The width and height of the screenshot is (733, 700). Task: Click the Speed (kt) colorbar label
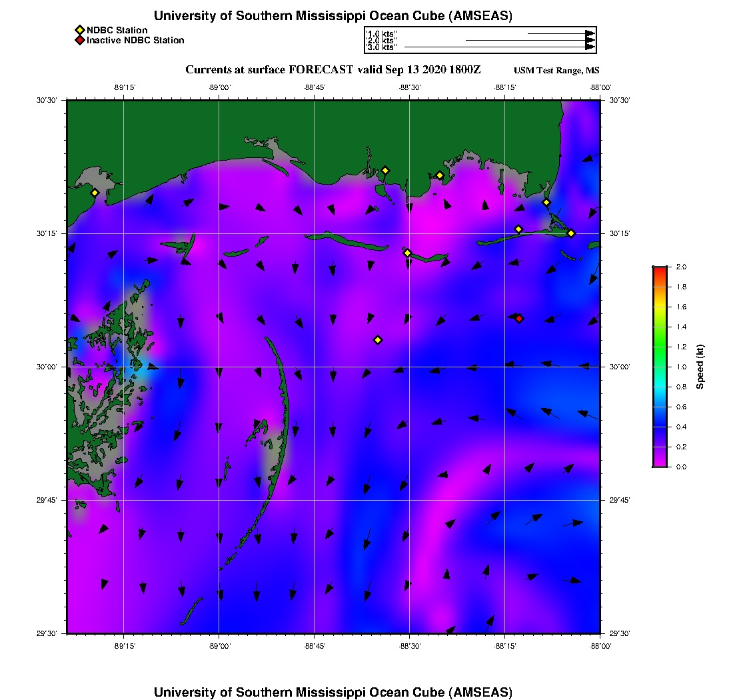click(x=700, y=367)
